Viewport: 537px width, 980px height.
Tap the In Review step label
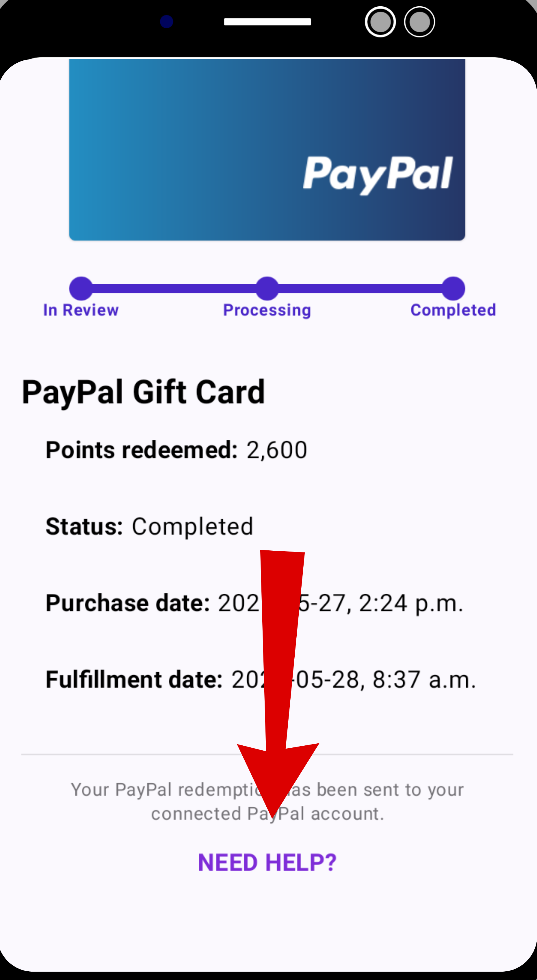(81, 310)
